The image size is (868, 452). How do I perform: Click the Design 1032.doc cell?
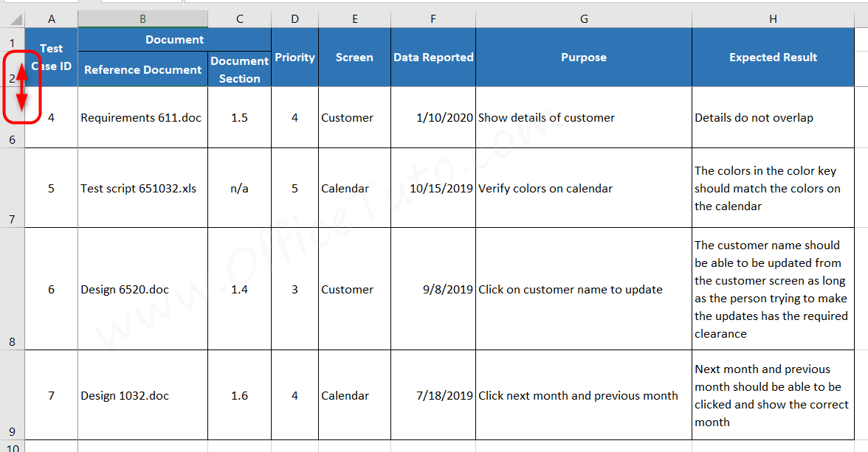click(143, 395)
